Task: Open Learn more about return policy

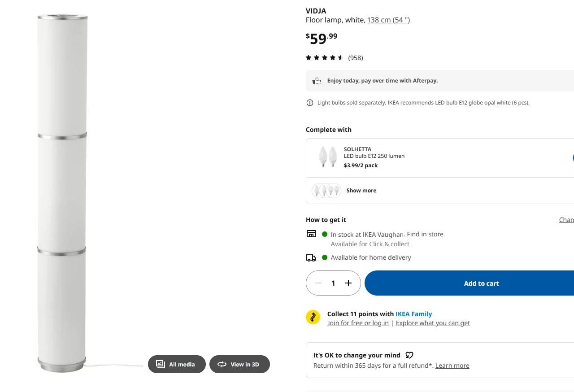Action: (x=452, y=366)
